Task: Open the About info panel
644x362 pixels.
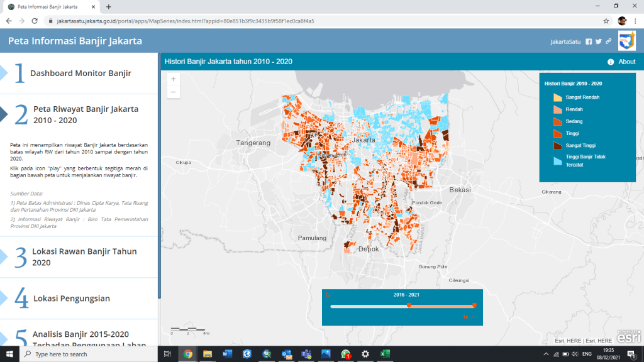Action: [x=621, y=62]
